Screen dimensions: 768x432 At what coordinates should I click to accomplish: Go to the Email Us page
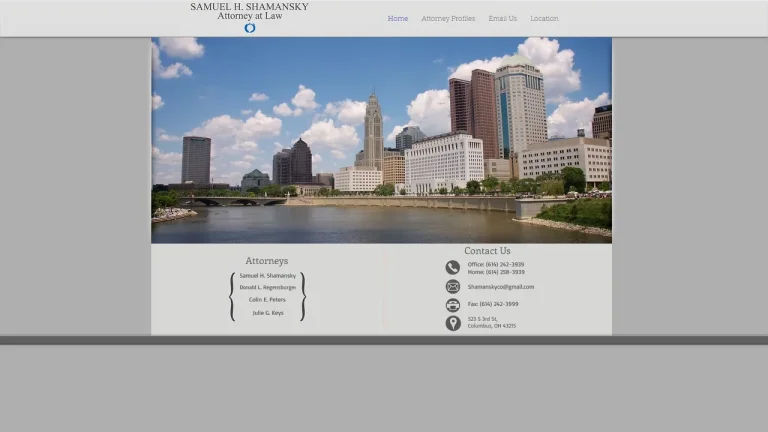tap(503, 18)
